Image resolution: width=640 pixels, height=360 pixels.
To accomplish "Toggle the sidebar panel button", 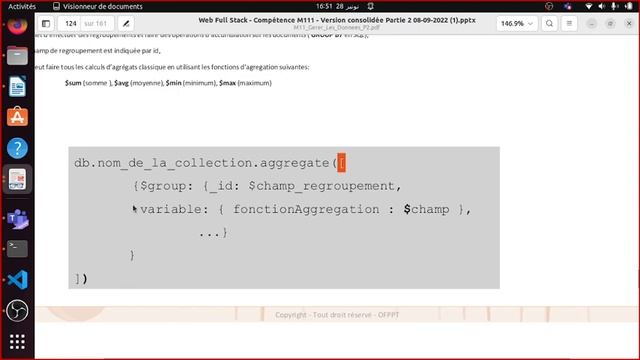I will click(x=46, y=24).
